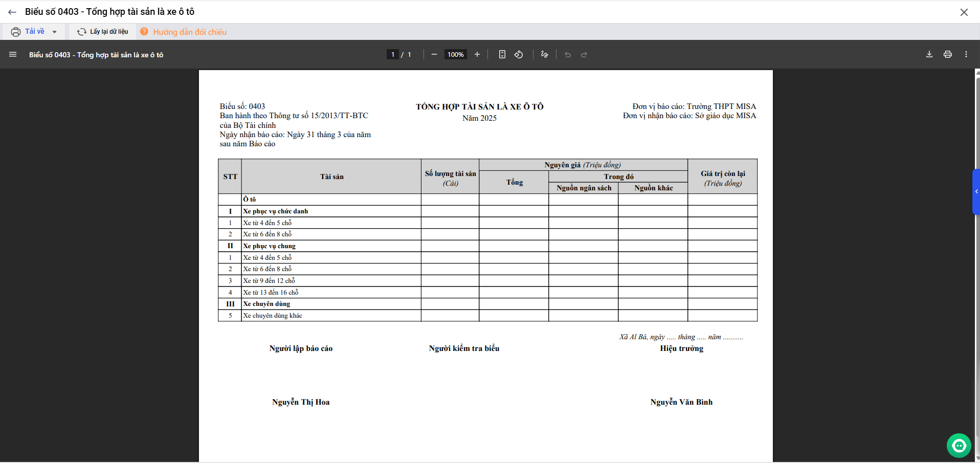Click the STT column header
980x463 pixels.
[230, 177]
